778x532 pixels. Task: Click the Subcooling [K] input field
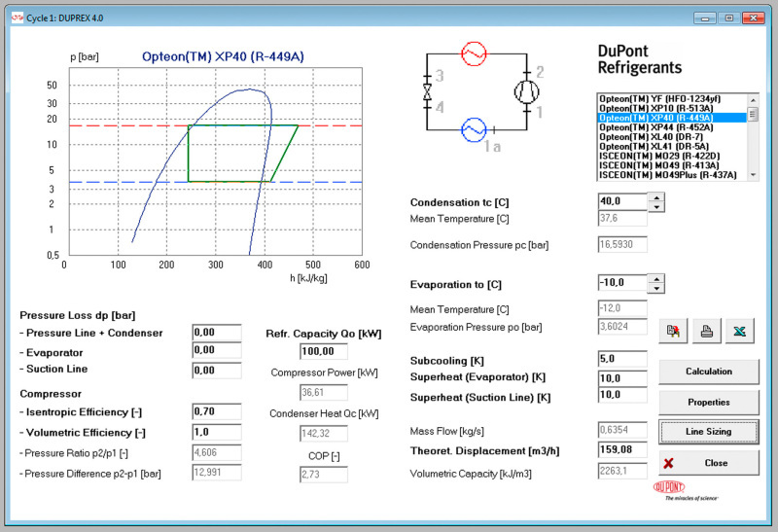(622, 359)
